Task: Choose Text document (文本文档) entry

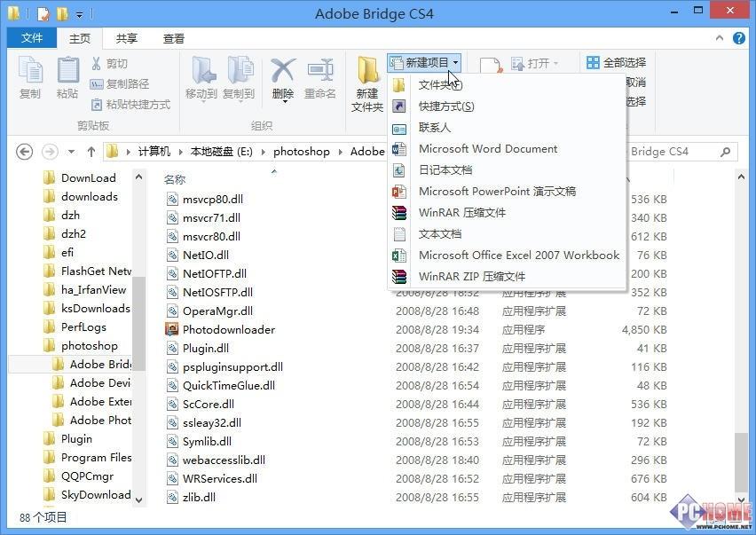Action: pyautogui.click(x=507, y=233)
